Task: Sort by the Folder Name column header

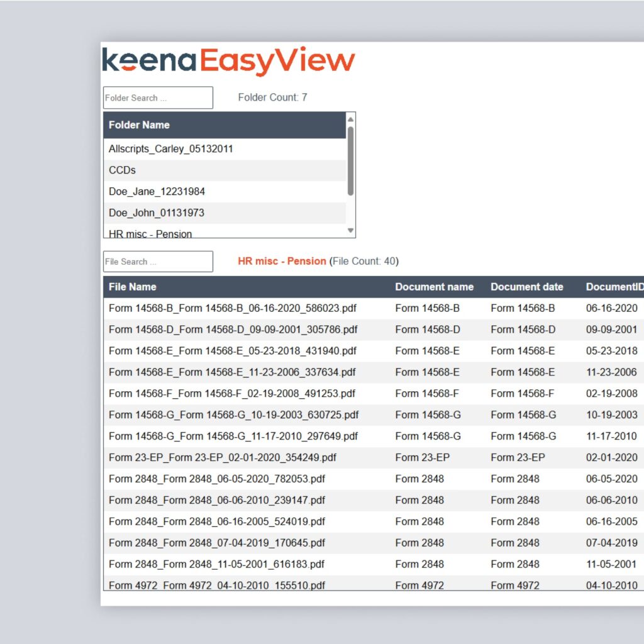Action: (x=139, y=125)
